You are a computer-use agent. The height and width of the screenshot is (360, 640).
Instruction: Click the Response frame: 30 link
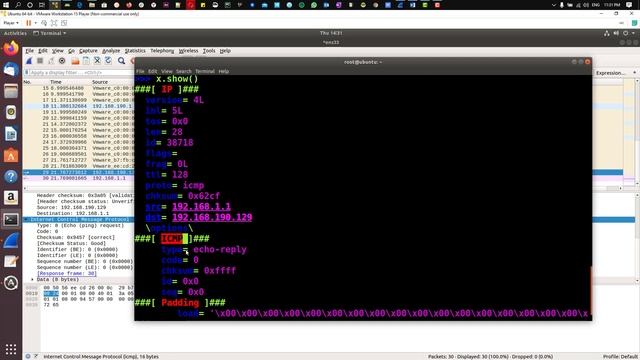click(67, 273)
